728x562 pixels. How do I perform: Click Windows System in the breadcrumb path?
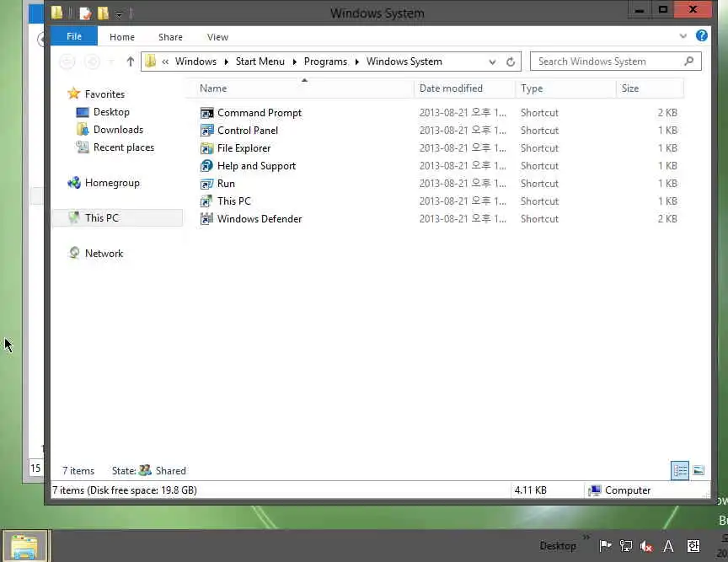[404, 62]
